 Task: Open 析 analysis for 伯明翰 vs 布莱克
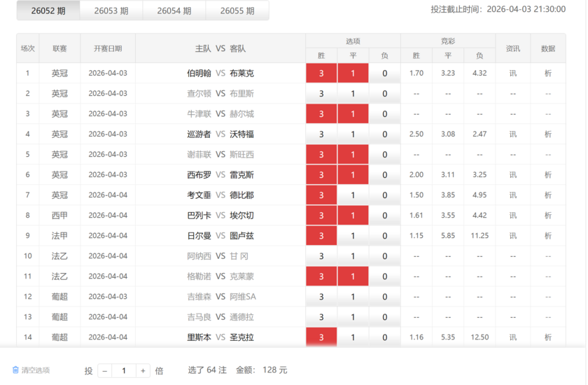[548, 73]
